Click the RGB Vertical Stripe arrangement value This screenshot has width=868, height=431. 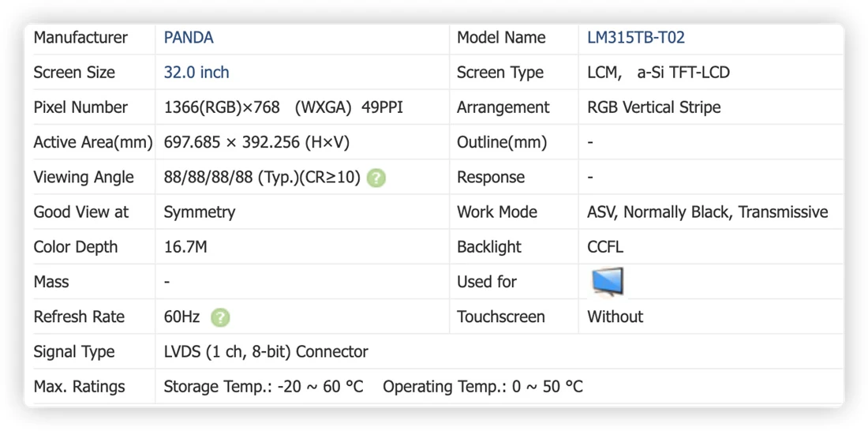pyautogui.click(x=654, y=107)
